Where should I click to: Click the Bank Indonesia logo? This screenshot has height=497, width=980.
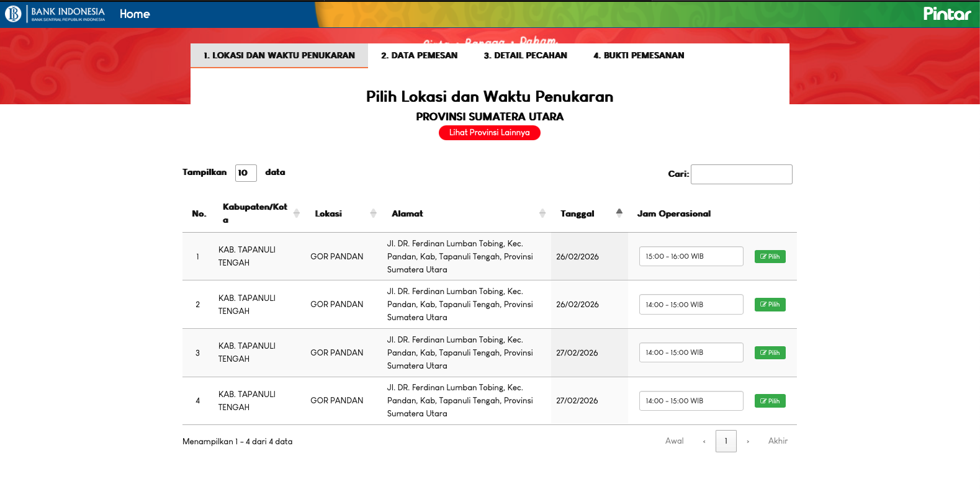pos(55,14)
